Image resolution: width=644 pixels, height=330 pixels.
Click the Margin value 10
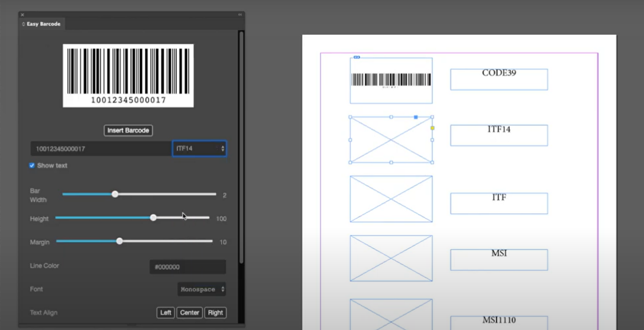pyautogui.click(x=223, y=242)
